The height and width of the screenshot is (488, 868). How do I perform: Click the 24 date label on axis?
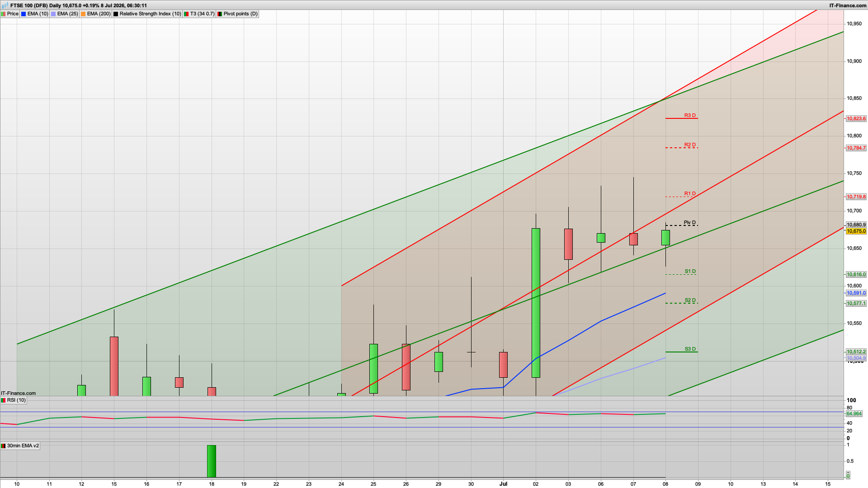[x=341, y=484]
